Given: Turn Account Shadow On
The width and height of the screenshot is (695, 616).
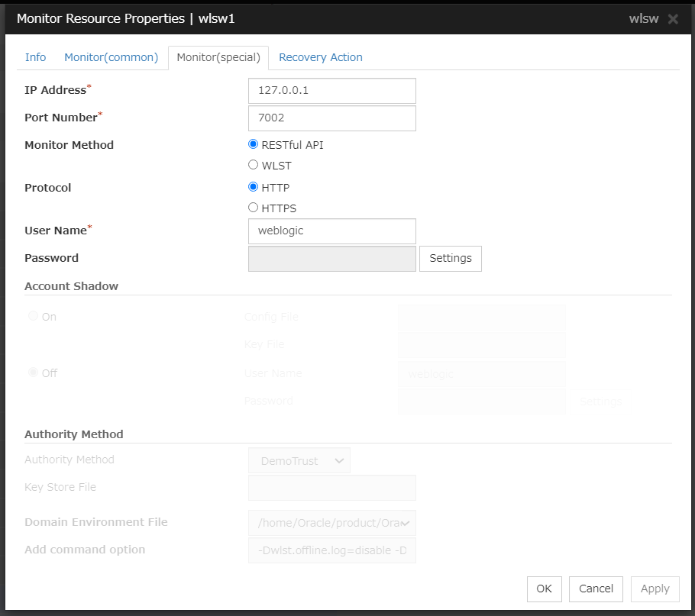Looking at the screenshot, I should click(x=34, y=316).
